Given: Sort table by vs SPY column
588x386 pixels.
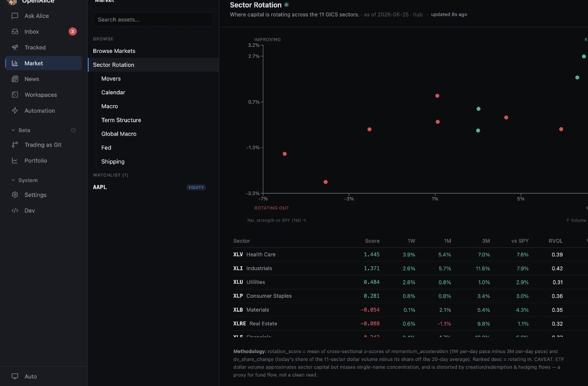Looking at the screenshot, I should coord(520,241).
